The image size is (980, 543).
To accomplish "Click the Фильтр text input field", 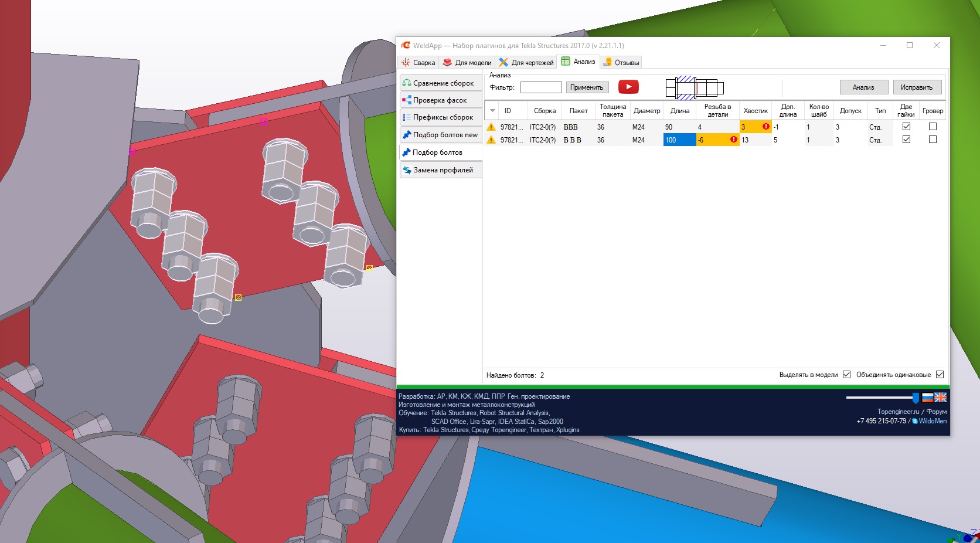I will [540, 87].
